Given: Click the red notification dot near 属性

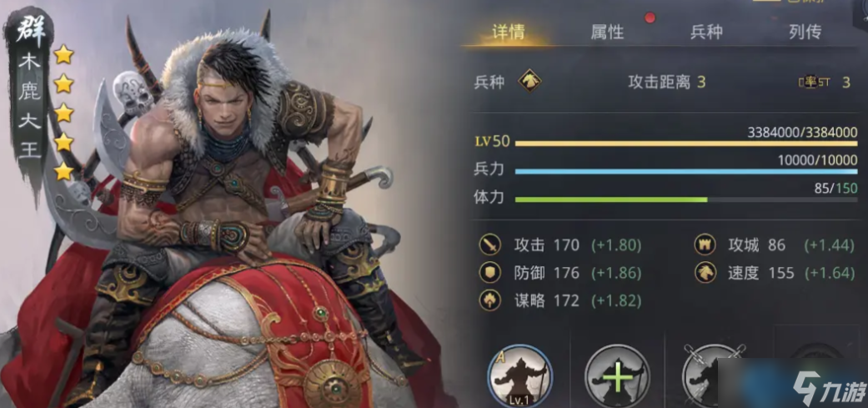Looking at the screenshot, I should 650,18.
